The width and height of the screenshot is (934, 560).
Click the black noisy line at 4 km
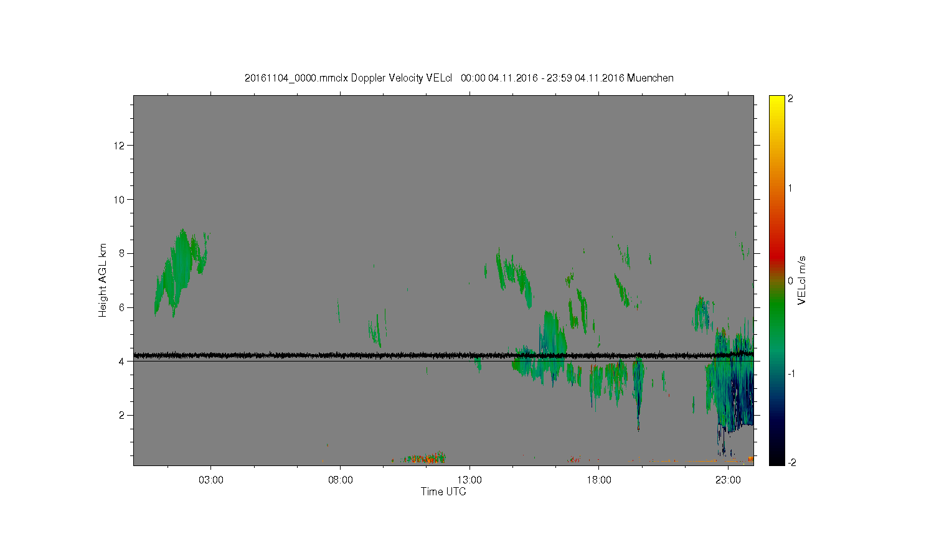click(443, 355)
